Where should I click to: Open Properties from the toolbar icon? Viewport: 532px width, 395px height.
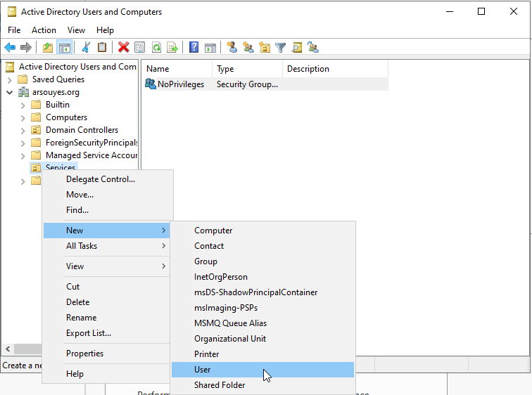[x=140, y=47]
